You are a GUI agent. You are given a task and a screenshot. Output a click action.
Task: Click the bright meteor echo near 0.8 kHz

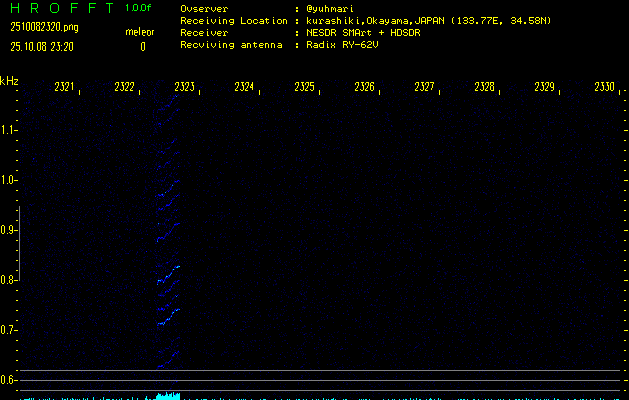pyautogui.click(x=168, y=273)
